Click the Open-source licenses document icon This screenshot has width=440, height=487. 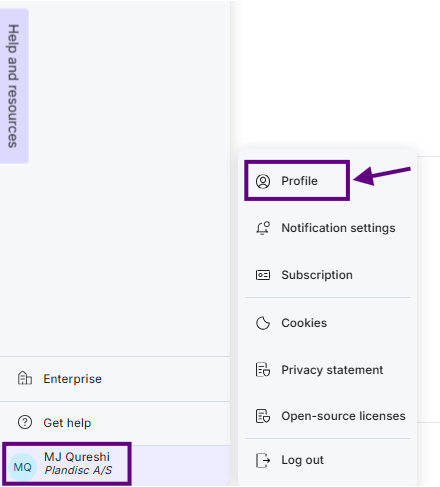[x=263, y=416]
